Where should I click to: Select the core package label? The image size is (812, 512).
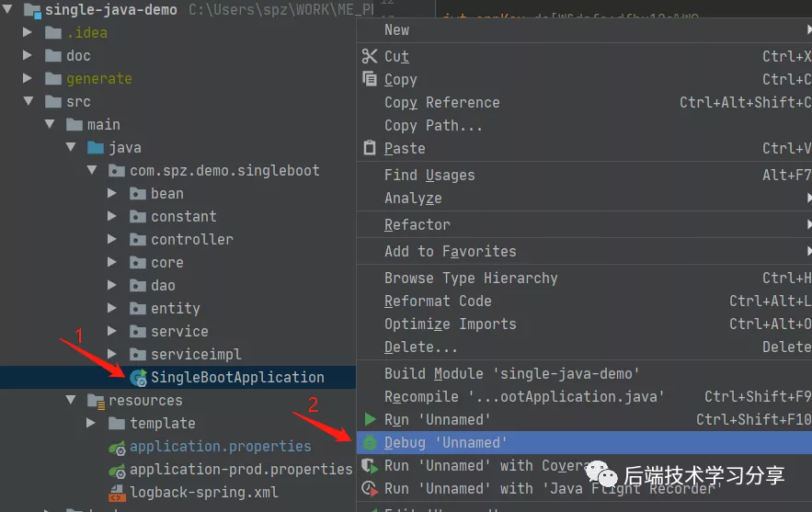tap(166, 263)
